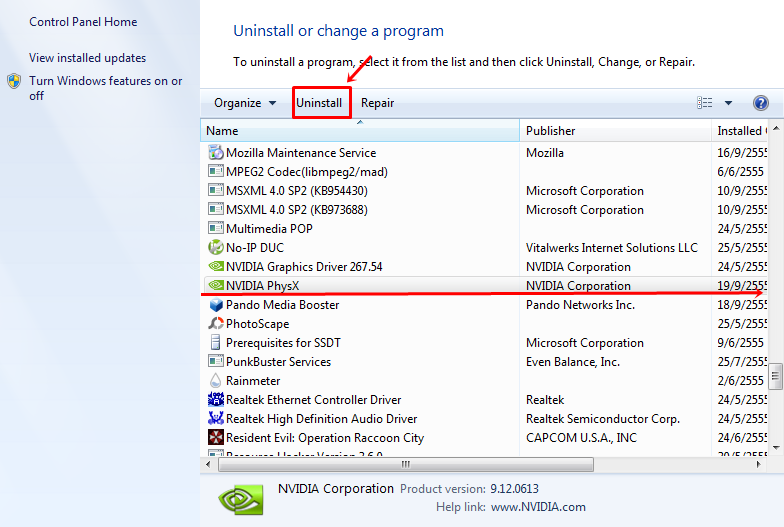Uninstall the selected program

point(319,103)
